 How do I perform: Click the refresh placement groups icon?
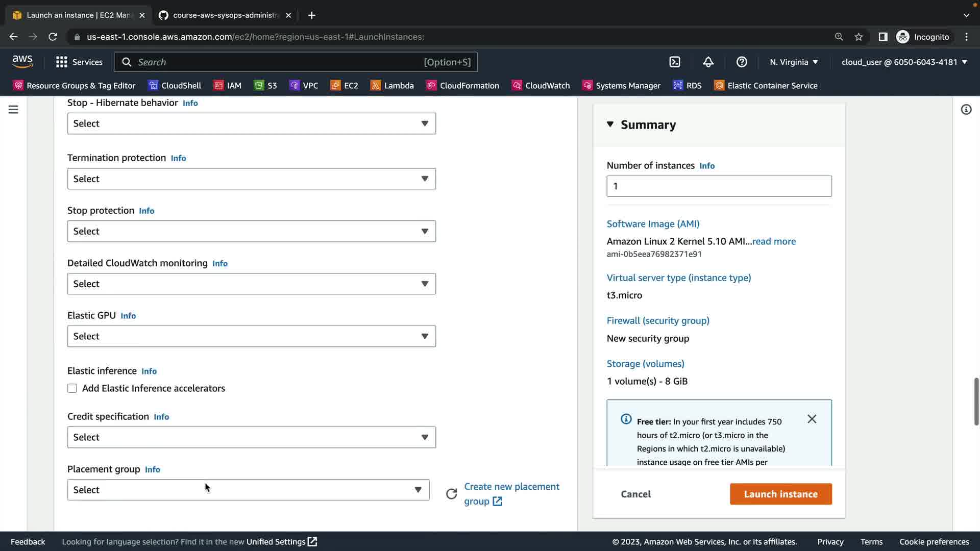click(x=451, y=494)
